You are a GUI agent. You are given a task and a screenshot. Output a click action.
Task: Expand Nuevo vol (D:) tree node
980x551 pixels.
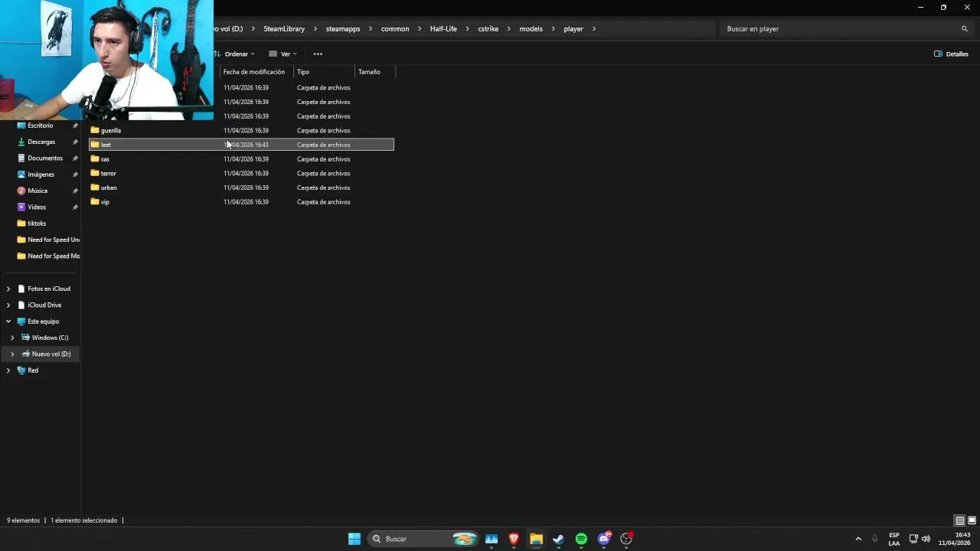pos(12,354)
